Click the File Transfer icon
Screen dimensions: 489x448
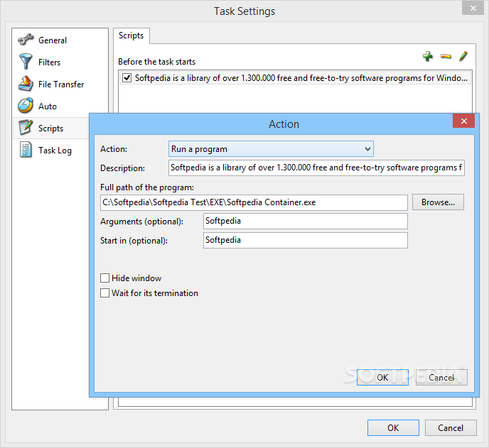coord(26,84)
